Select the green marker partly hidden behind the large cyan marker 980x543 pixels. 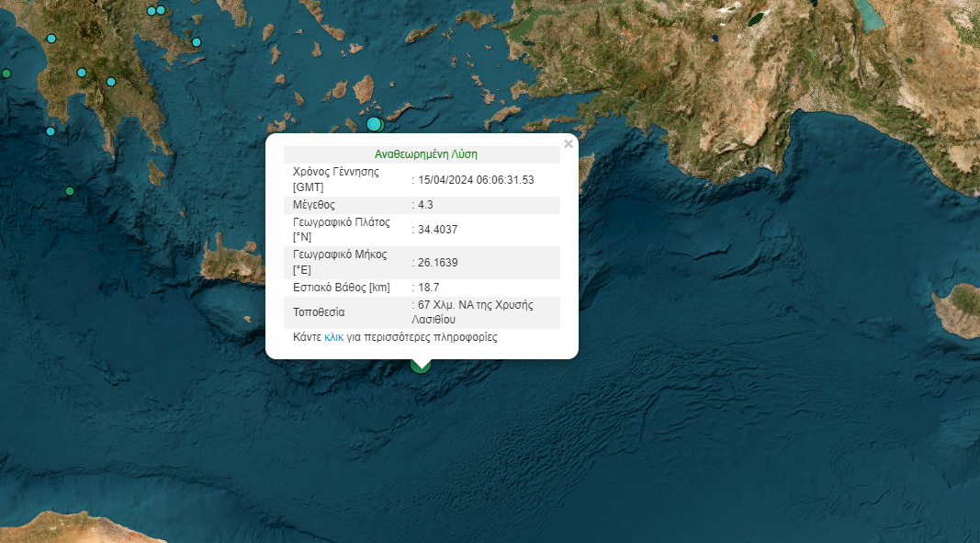point(381,125)
